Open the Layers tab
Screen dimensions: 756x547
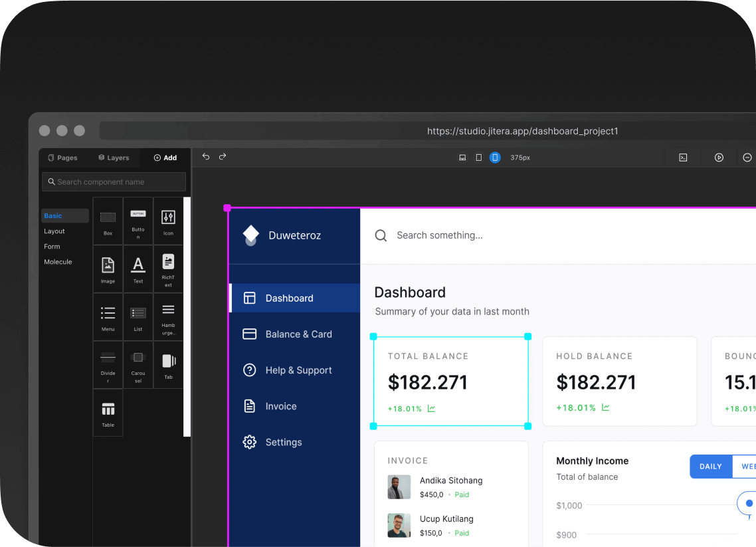pos(114,158)
